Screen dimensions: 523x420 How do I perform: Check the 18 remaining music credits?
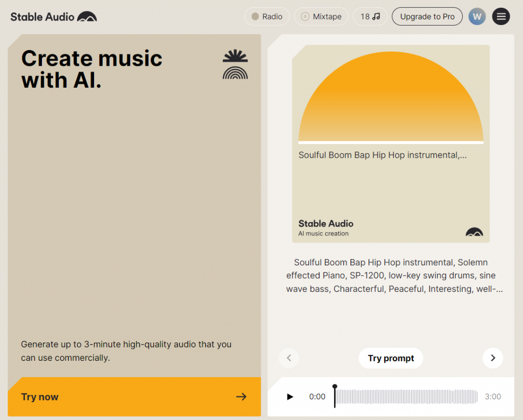click(370, 16)
